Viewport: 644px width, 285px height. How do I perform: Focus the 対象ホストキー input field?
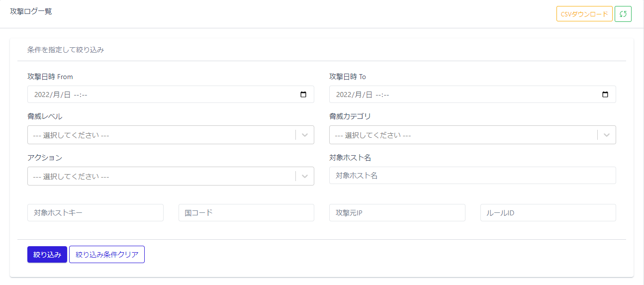tap(95, 212)
